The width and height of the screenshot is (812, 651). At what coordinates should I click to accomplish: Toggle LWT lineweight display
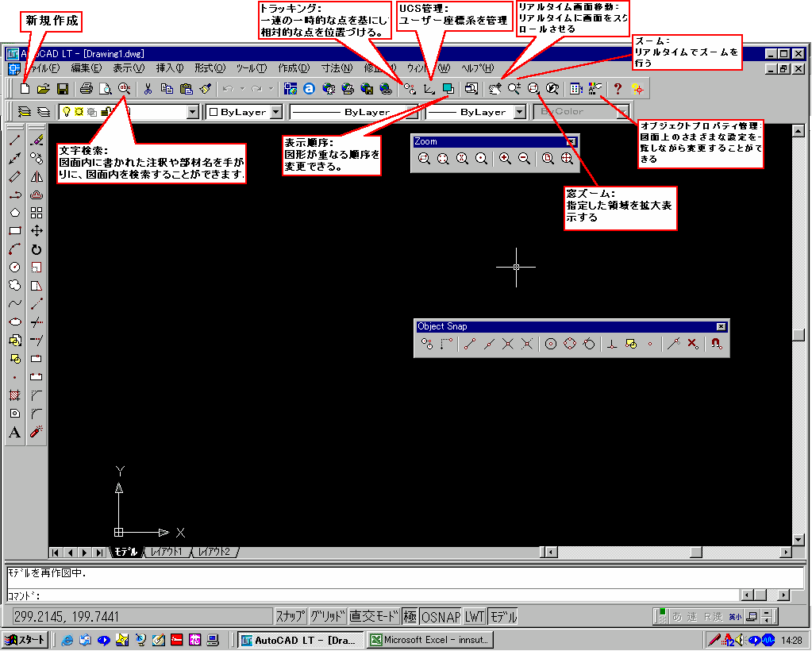[475, 616]
